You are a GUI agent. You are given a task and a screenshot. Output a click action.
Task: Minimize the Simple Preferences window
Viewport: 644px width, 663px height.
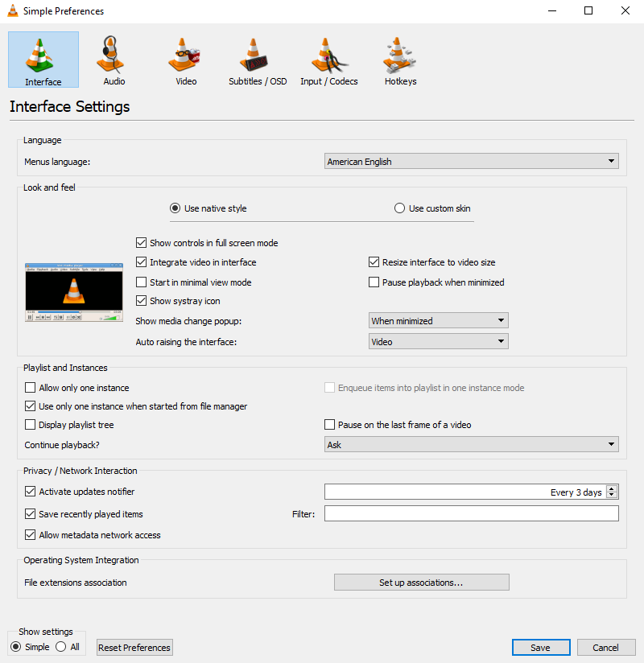coord(552,10)
